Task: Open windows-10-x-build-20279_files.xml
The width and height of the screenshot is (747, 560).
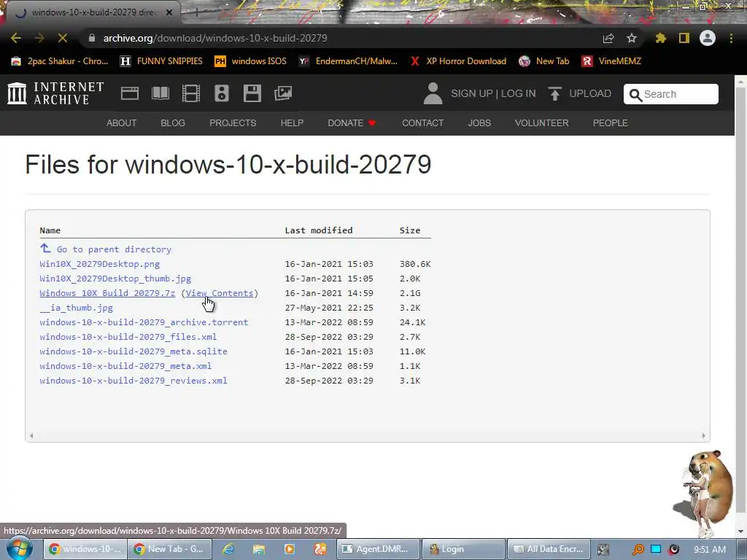Action: tap(128, 337)
